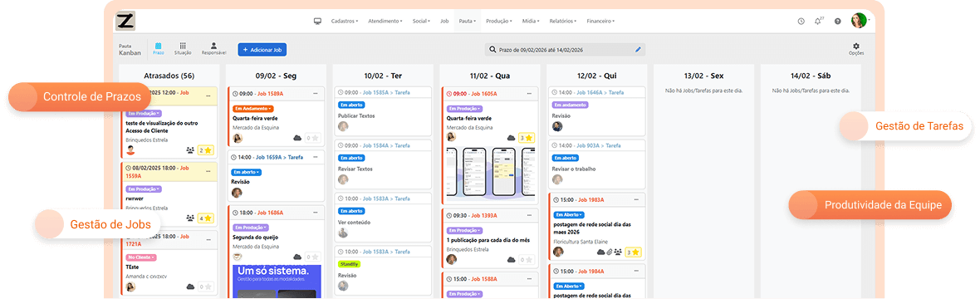Open Atendimento dropdown menu
Image resolution: width=980 pixels, height=299 pixels.
pyautogui.click(x=385, y=21)
